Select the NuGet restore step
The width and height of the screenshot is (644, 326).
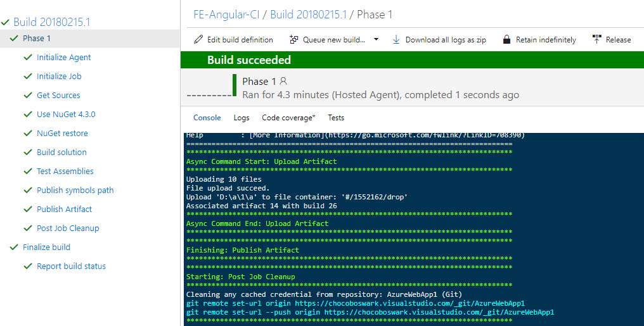(62, 134)
